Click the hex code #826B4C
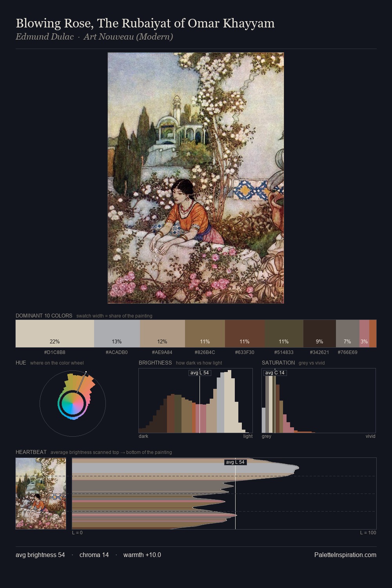392x588 pixels. (205, 352)
